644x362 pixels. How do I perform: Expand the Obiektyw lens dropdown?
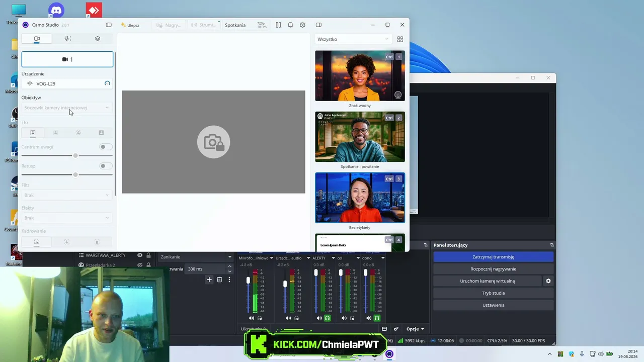click(x=67, y=108)
